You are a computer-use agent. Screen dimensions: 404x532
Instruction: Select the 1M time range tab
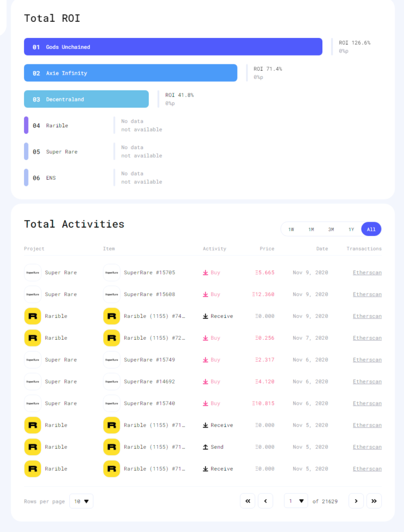tap(311, 229)
